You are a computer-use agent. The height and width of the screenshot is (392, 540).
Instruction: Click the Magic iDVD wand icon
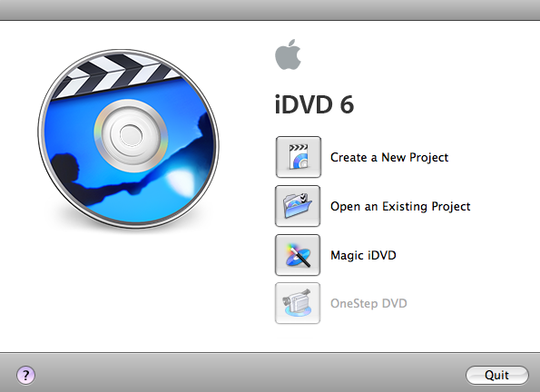tap(298, 255)
